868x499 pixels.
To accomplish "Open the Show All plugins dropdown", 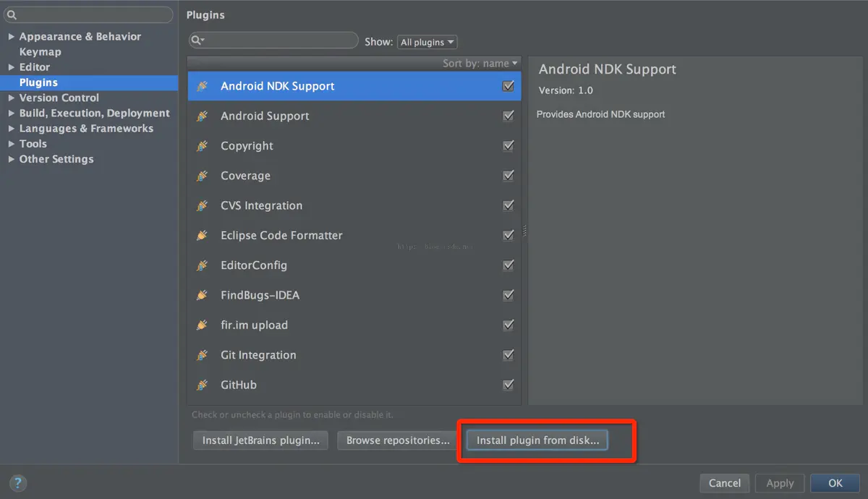I will tap(427, 42).
